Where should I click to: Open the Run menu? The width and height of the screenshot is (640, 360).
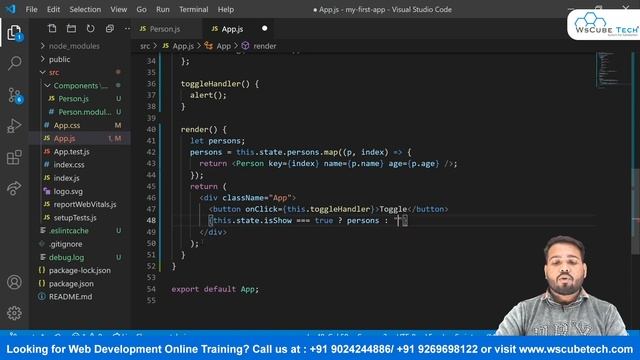(x=162, y=9)
